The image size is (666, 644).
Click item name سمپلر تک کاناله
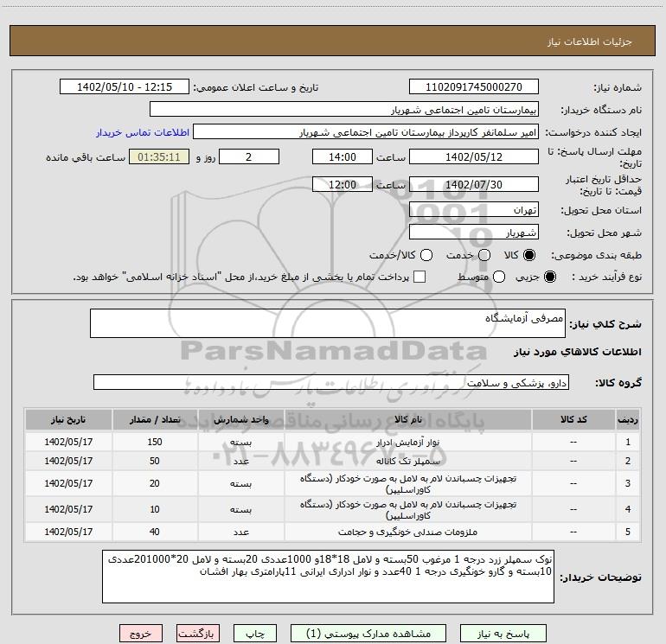coord(407,461)
